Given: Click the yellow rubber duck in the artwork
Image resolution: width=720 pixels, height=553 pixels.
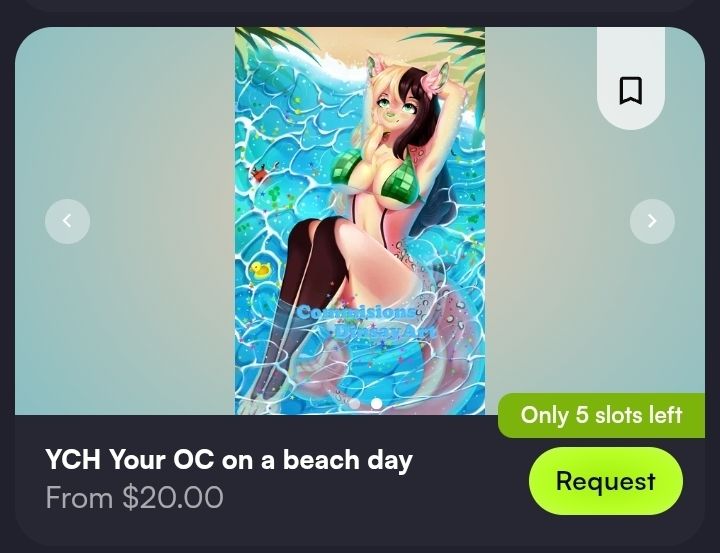Looking at the screenshot, I should (260, 270).
